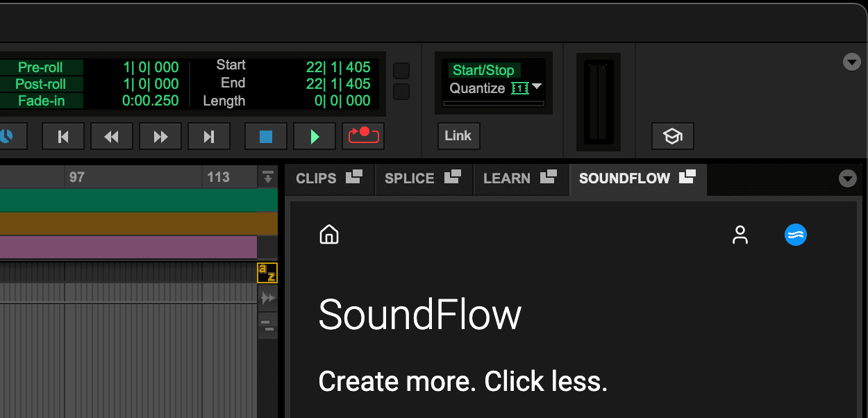Open the graduation cap learn icon
868x418 pixels.
(x=672, y=136)
